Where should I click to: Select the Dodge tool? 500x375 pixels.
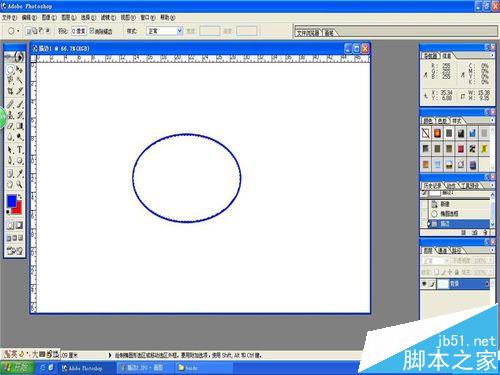[x=20, y=137]
